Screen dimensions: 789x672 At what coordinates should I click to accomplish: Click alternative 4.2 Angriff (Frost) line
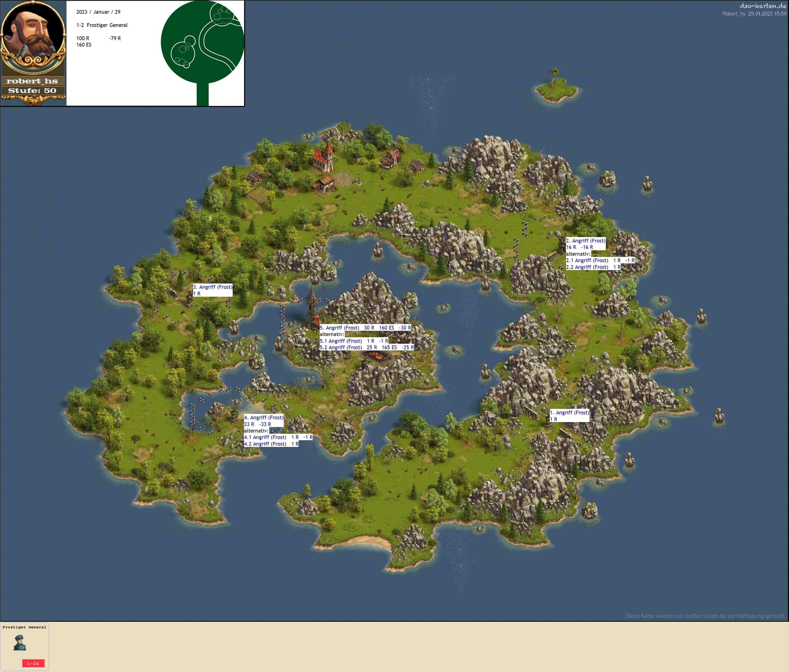point(271,444)
